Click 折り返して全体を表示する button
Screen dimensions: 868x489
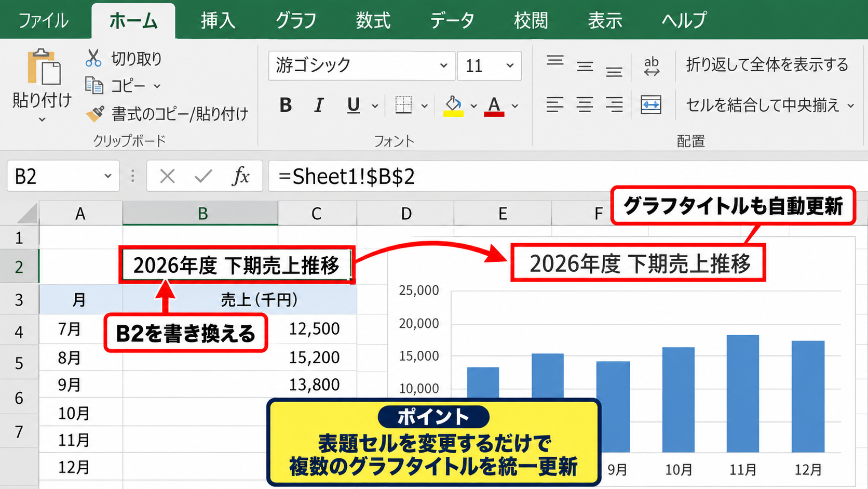[767, 64]
